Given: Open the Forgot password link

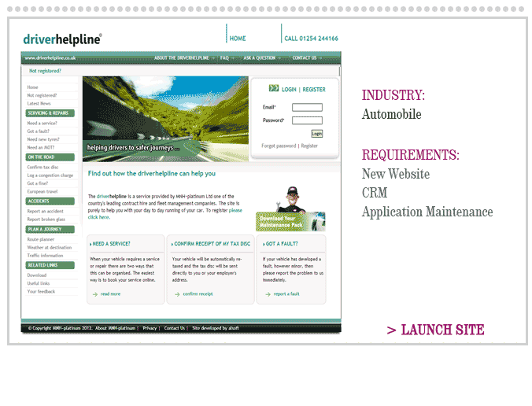Looking at the screenshot, I should point(279,146).
